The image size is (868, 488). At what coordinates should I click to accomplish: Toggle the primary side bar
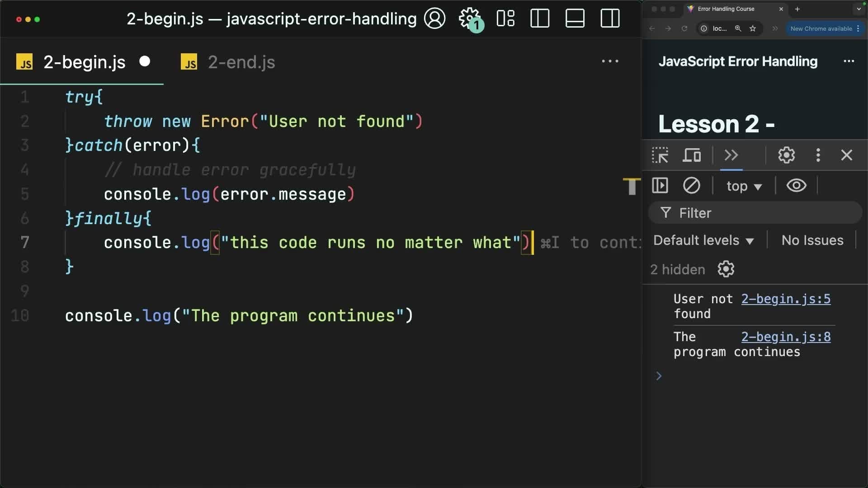tap(540, 19)
